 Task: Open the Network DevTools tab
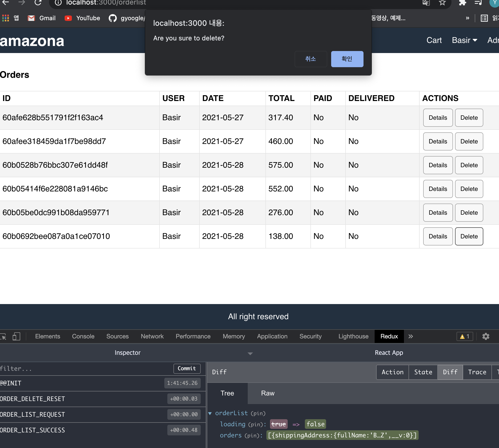(152, 336)
